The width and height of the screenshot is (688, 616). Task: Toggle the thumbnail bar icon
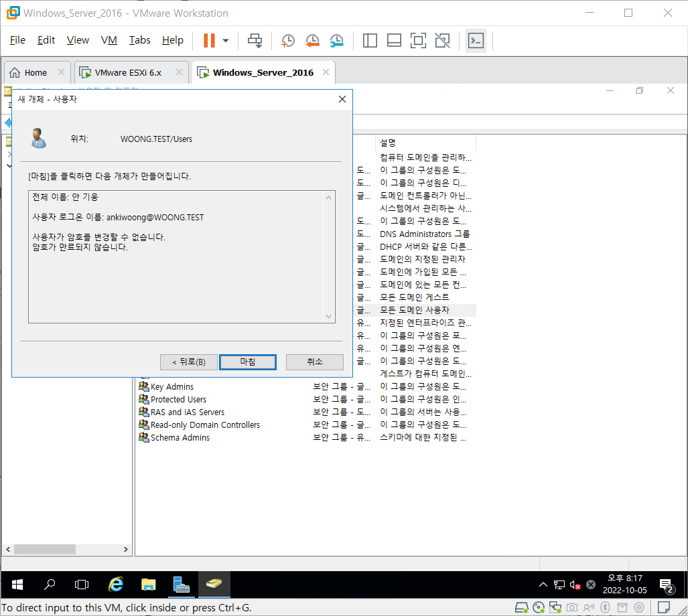pos(394,40)
